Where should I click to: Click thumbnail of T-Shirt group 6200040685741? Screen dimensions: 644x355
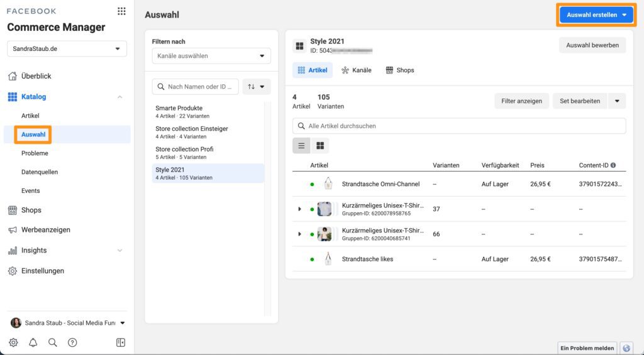[x=325, y=234]
